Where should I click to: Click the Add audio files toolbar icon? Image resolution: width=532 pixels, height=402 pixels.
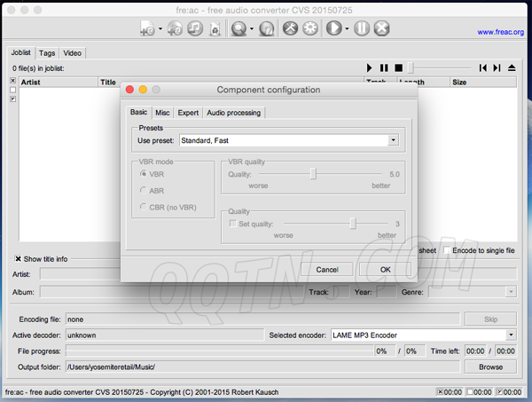(147, 29)
